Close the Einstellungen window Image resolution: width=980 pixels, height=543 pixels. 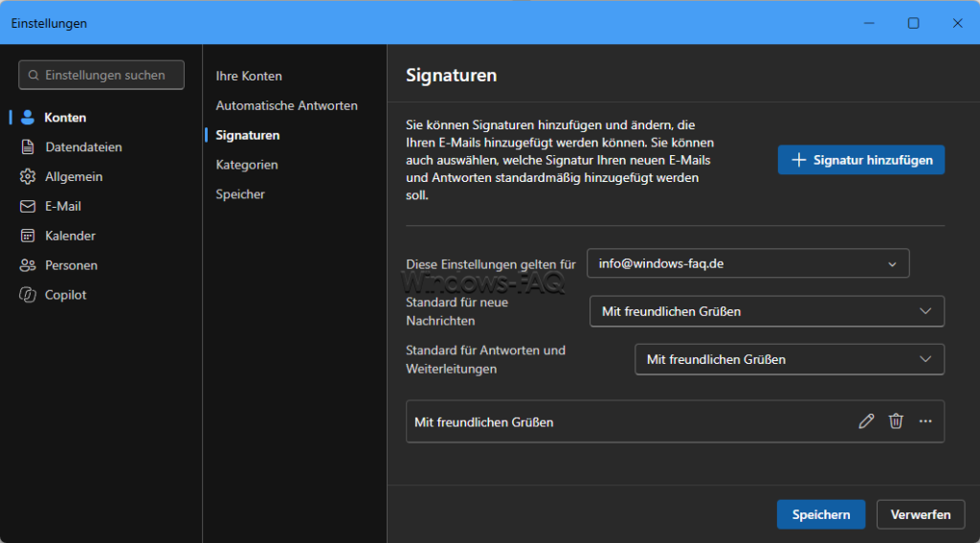(x=957, y=23)
